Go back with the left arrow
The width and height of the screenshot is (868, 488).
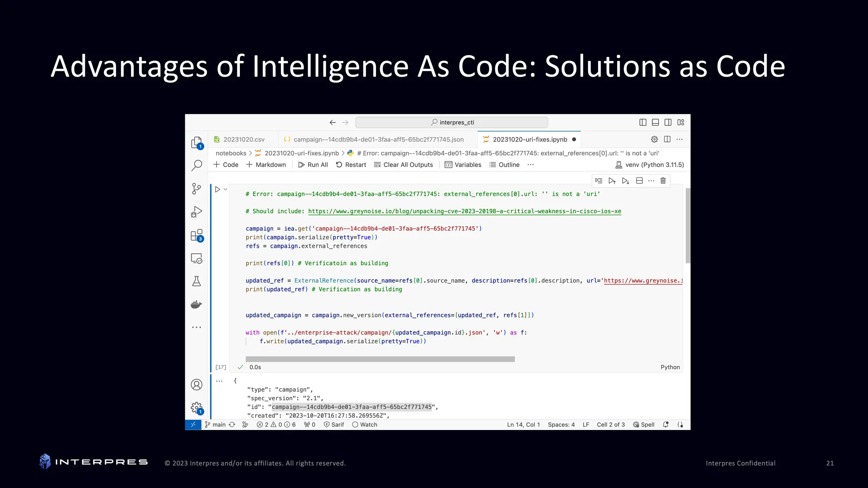pos(333,122)
